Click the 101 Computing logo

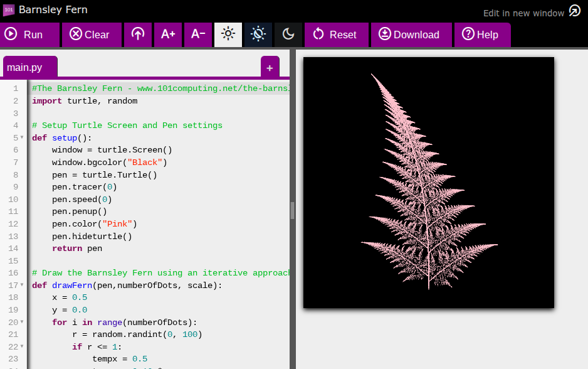pyautogui.click(x=9, y=10)
